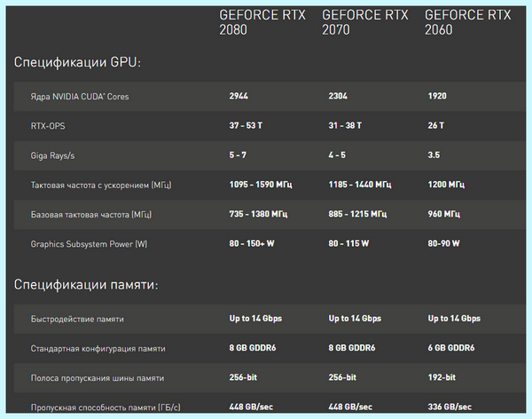The width and height of the screenshot is (532, 419).
Task: Click the 6 GB GDDR6 value
Action: click(x=451, y=348)
